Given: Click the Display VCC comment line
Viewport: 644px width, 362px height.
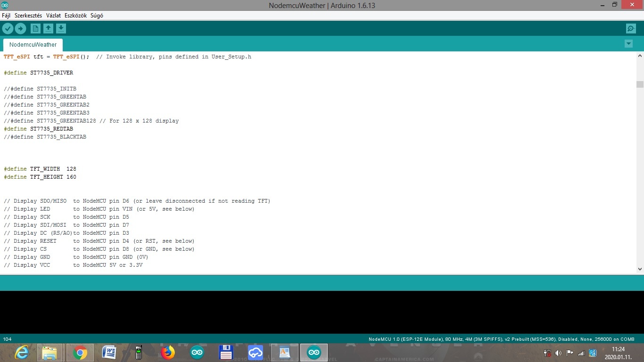Looking at the screenshot, I should pyautogui.click(x=73, y=265).
